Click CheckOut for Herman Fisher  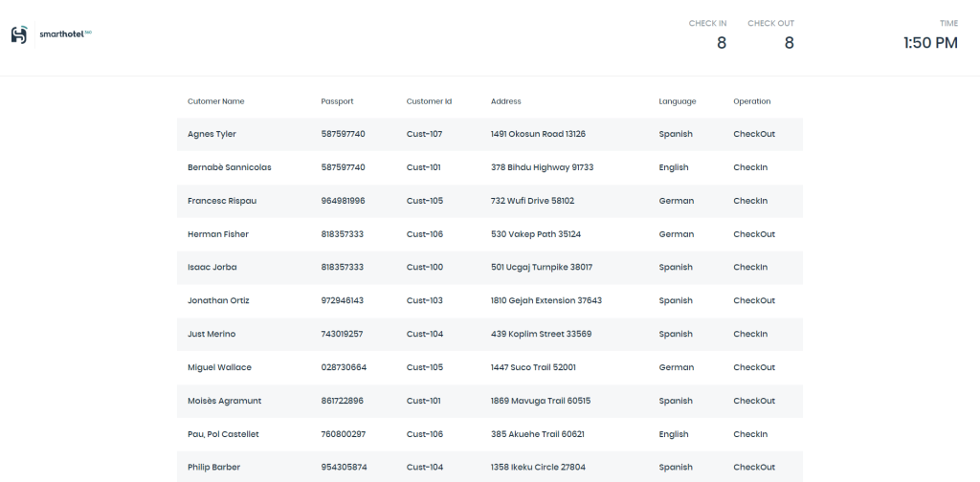(754, 234)
